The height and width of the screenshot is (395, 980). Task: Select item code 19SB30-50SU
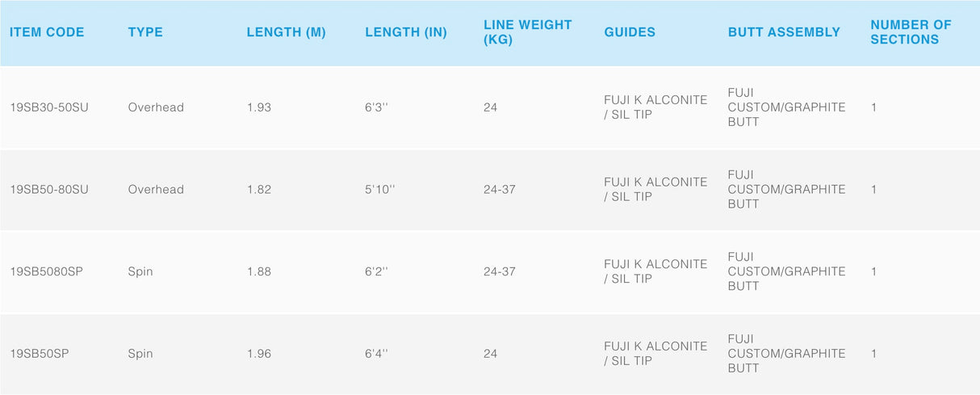49,107
